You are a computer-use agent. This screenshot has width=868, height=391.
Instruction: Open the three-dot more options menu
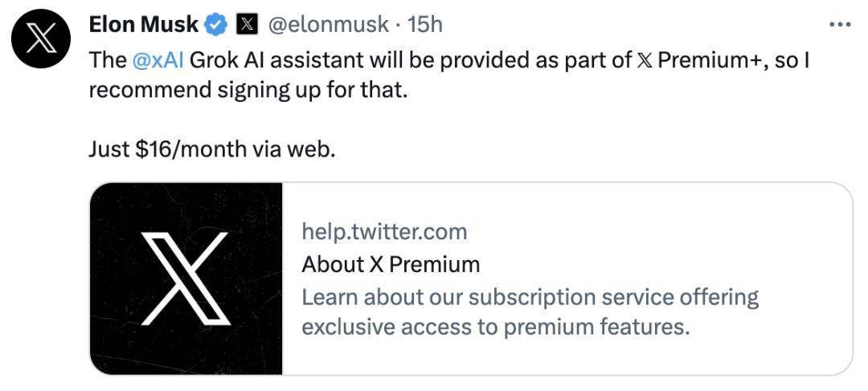839,25
